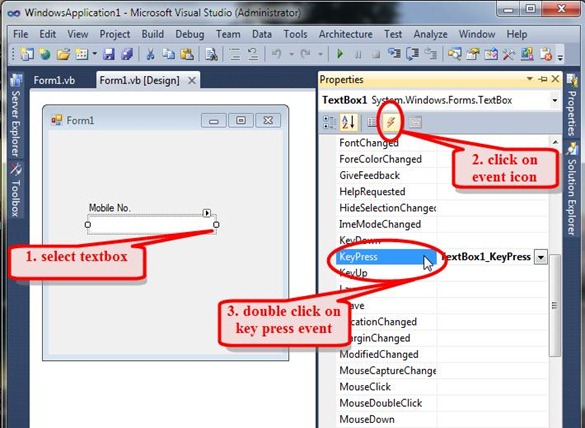
Task: Open the Debug menu
Action: pyautogui.click(x=190, y=34)
